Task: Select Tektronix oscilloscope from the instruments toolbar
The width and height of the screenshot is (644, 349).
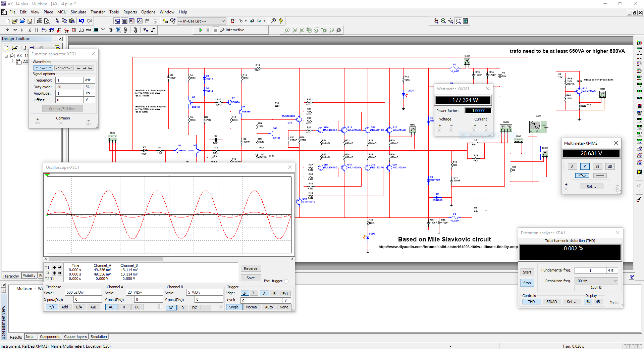Action: click(639, 163)
